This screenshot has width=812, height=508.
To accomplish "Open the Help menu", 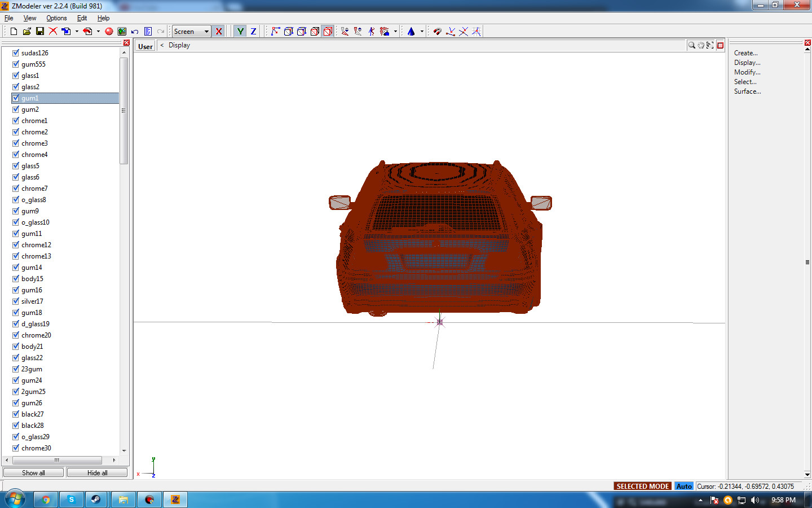I will 103,18.
